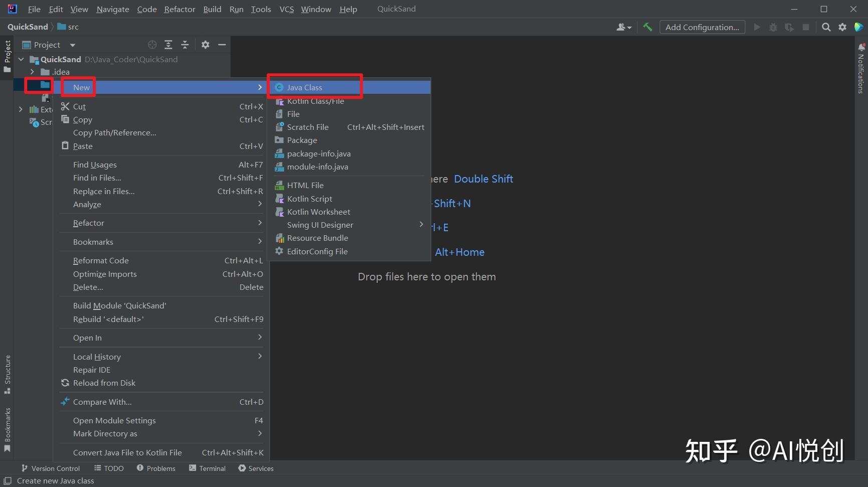Select Delete... in context menu

(161, 287)
